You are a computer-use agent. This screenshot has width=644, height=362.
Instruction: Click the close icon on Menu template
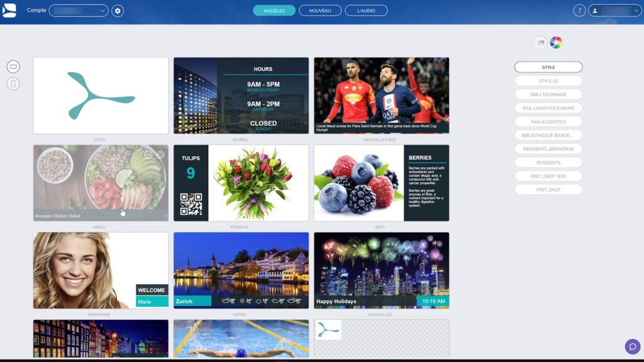pos(160,155)
